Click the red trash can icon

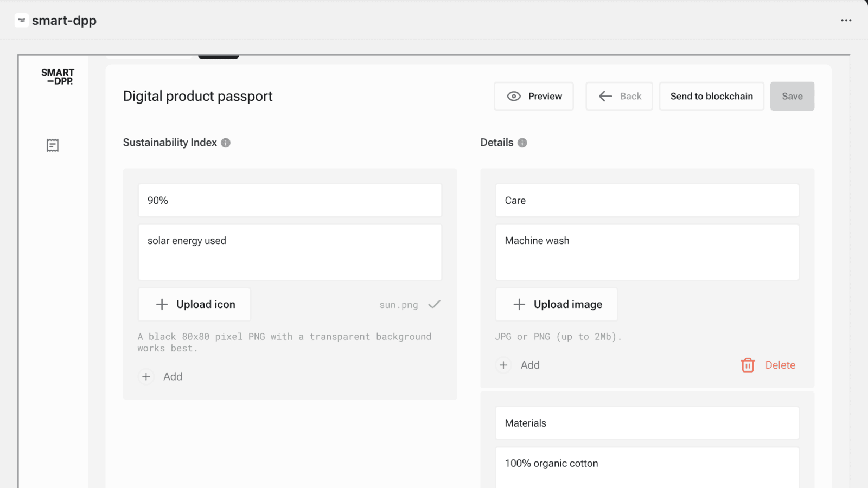tap(748, 365)
